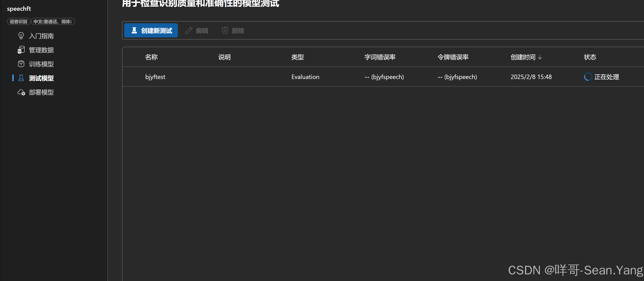Click the flask icon beside 测试模型
This screenshot has height=281, width=644.
click(x=21, y=78)
